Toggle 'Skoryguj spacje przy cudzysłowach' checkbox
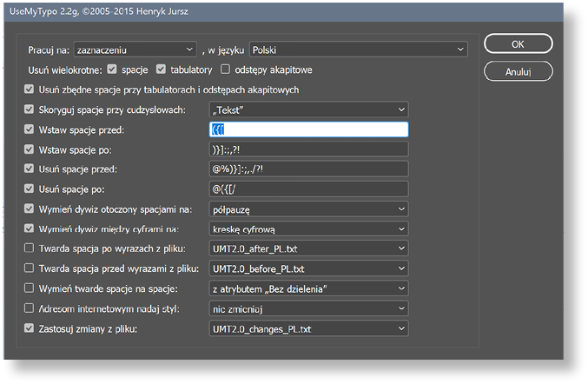Image resolution: width=588 pixels, height=384 pixels. pyautogui.click(x=29, y=109)
